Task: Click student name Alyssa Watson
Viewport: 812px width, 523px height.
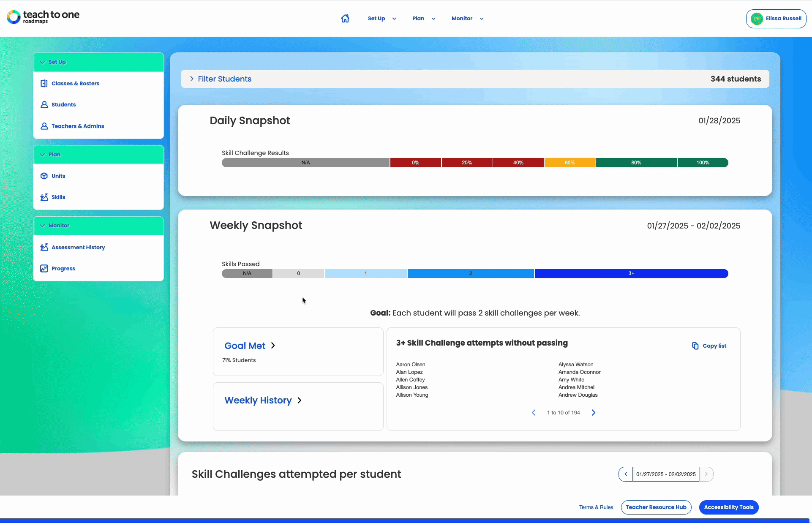Action: click(576, 365)
